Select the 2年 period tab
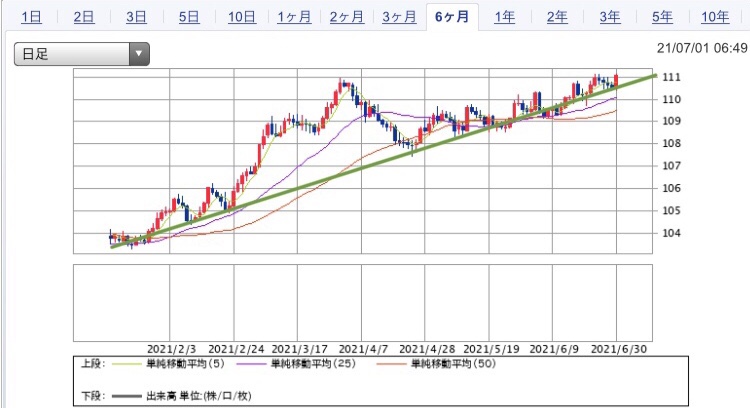The height and width of the screenshot is (408, 750). point(557,17)
